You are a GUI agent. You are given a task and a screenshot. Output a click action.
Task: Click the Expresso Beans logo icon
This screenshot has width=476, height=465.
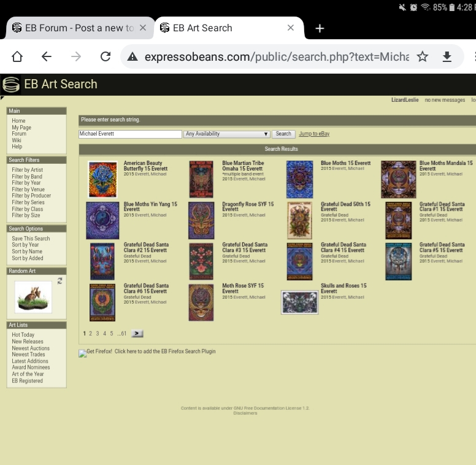point(11,84)
